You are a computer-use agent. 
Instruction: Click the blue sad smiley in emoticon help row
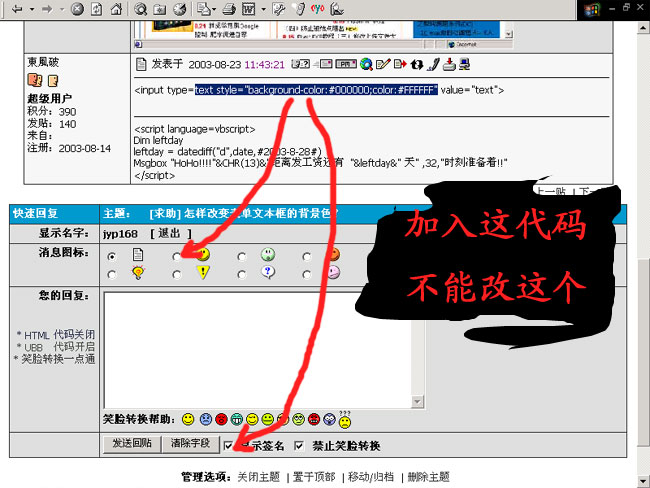point(204,417)
